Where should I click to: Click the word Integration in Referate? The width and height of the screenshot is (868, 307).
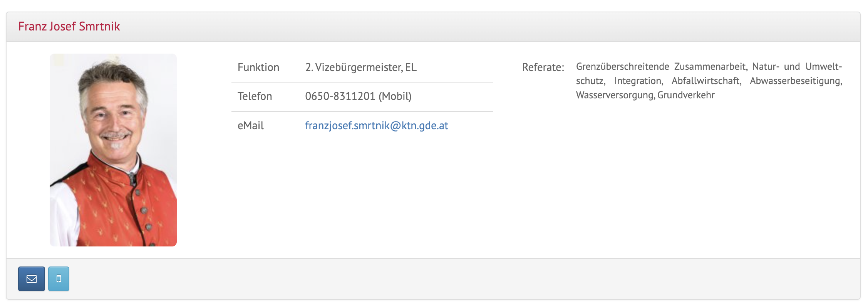(638, 81)
